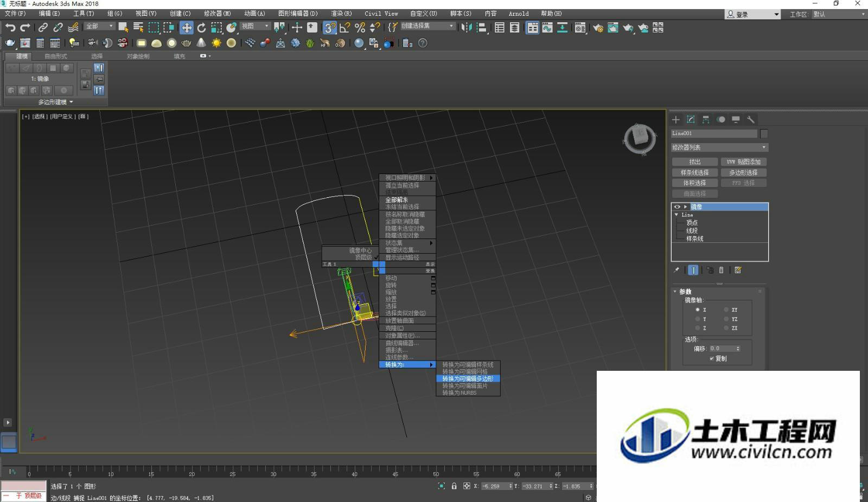The height and width of the screenshot is (502, 868).
Task: Activate the Select and Rotate tool
Action: coord(201,27)
